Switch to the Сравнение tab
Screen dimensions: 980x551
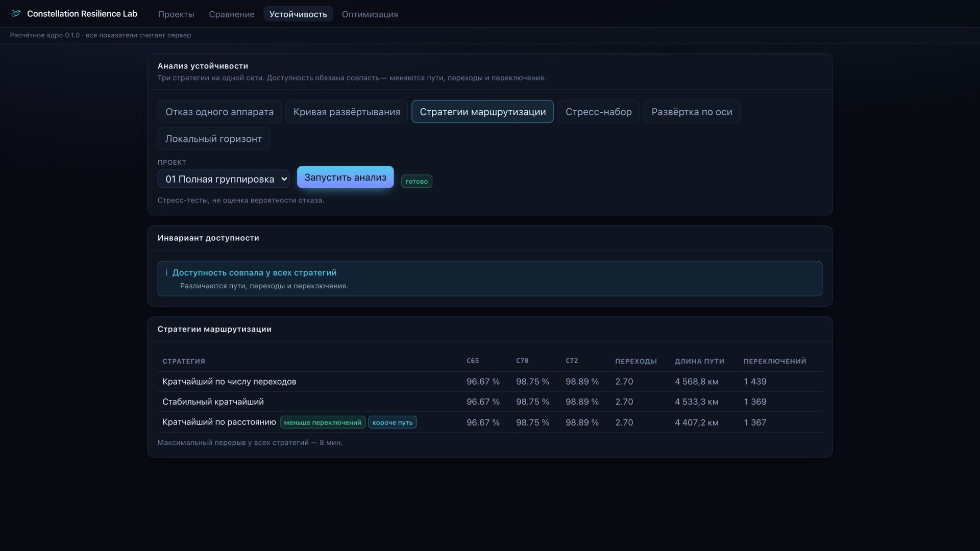point(232,14)
